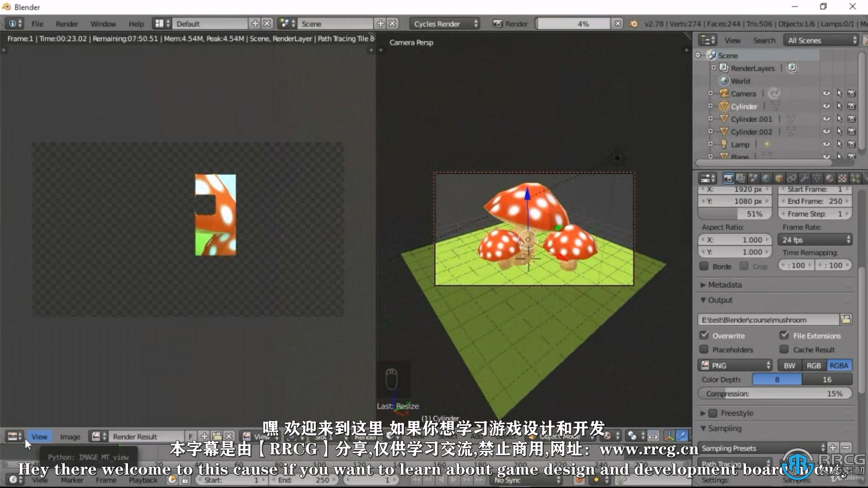Click the Info editor type icon
The height and width of the screenshot is (488, 868).
pyautogui.click(x=15, y=24)
